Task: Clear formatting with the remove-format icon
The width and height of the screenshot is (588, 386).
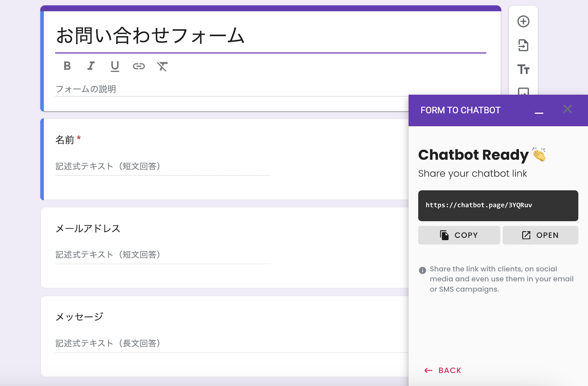Action: click(x=162, y=67)
